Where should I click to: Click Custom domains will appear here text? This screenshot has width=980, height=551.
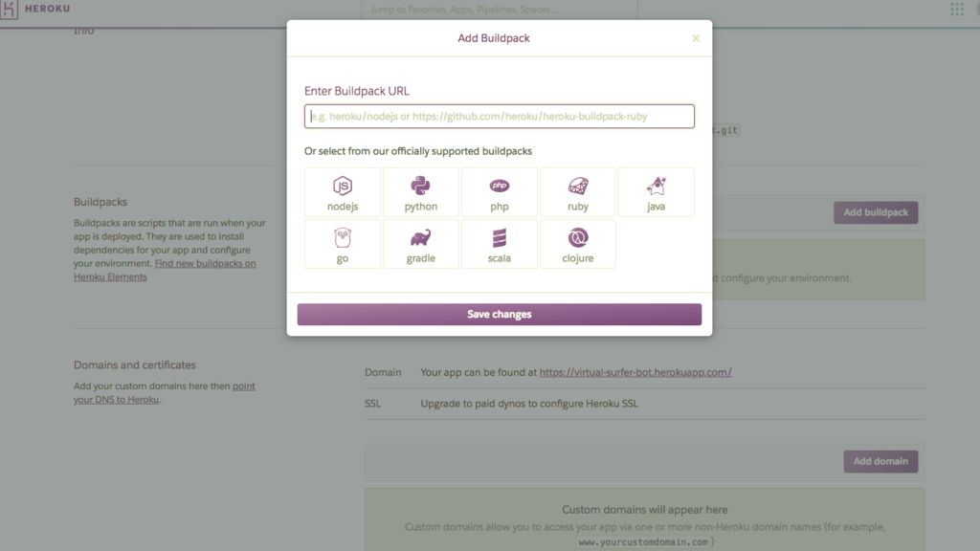pyautogui.click(x=644, y=510)
